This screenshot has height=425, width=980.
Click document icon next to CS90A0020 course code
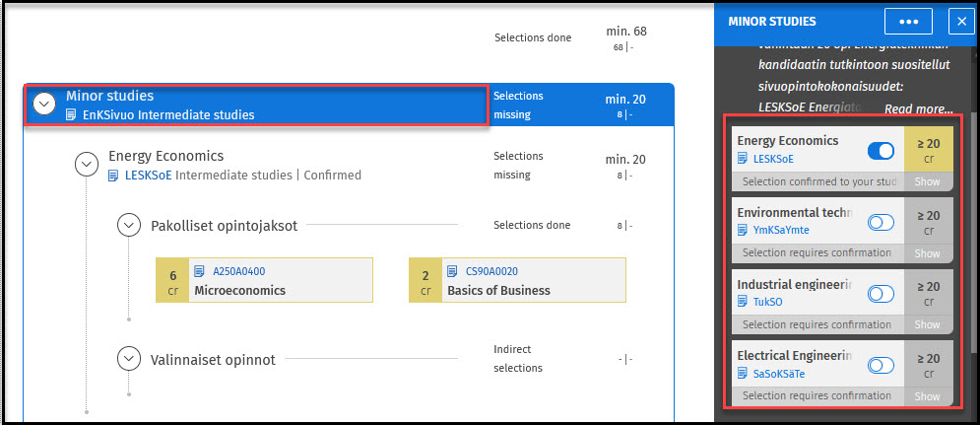[452, 272]
